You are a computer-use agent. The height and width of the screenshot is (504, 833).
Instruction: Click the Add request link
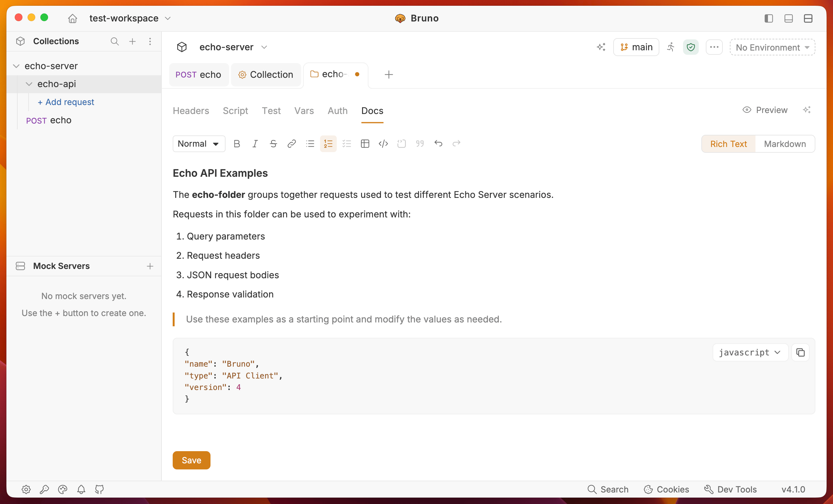[x=66, y=102]
